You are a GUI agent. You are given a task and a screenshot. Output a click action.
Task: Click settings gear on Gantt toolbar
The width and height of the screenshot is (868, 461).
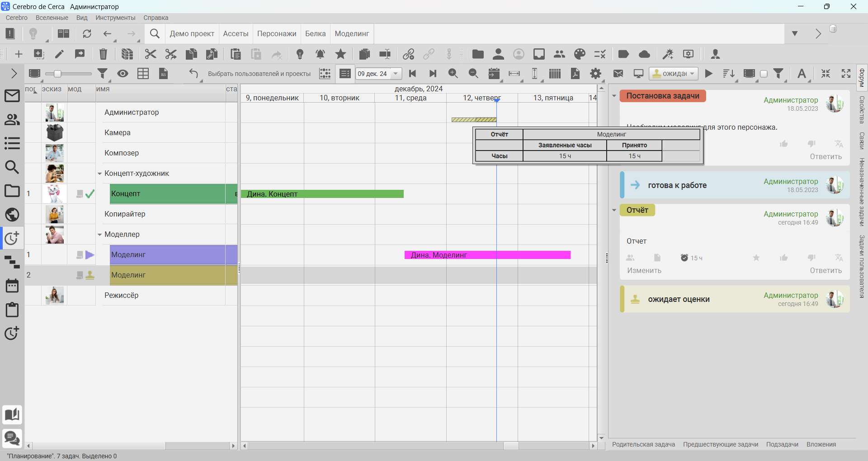pyautogui.click(x=596, y=74)
